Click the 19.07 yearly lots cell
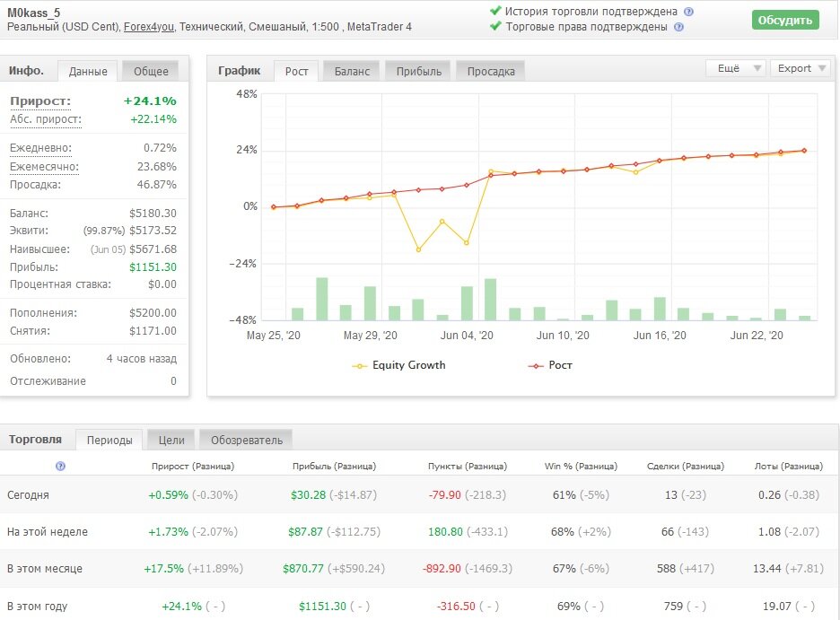Image resolution: width=840 pixels, height=620 pixels. pyautogui.click(x=777, y=606)
